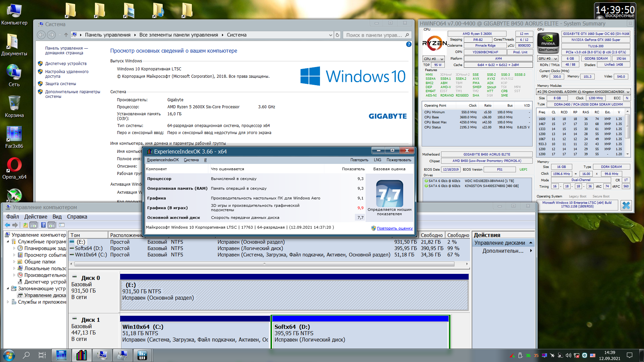Click the up-one-level folder toolbar icon
Viewport: 644px width, 362px height.
tap(25, 225)
